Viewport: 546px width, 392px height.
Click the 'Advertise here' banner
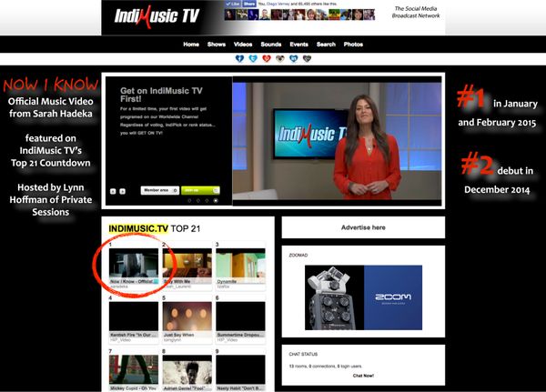coord(363,227)
